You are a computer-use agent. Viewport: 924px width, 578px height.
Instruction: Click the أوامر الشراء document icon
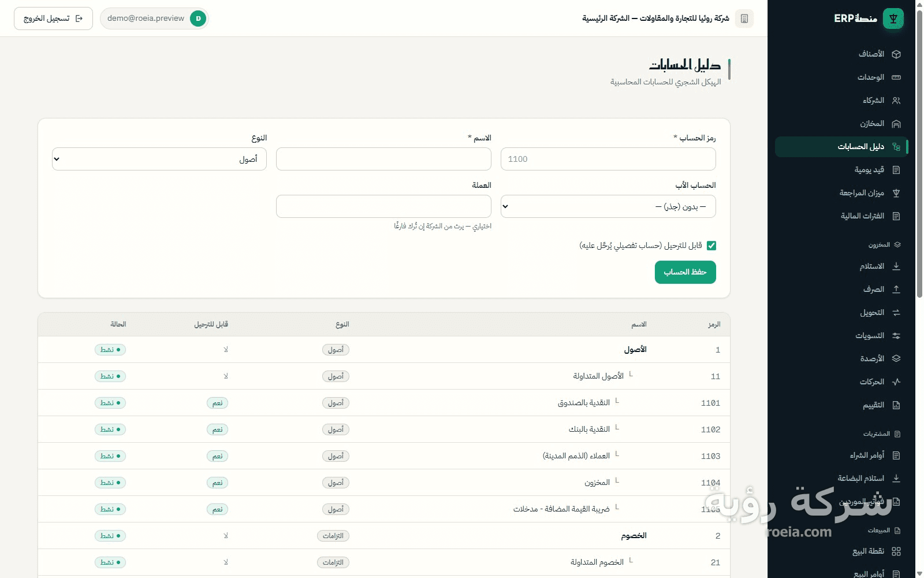click(896, 455)
